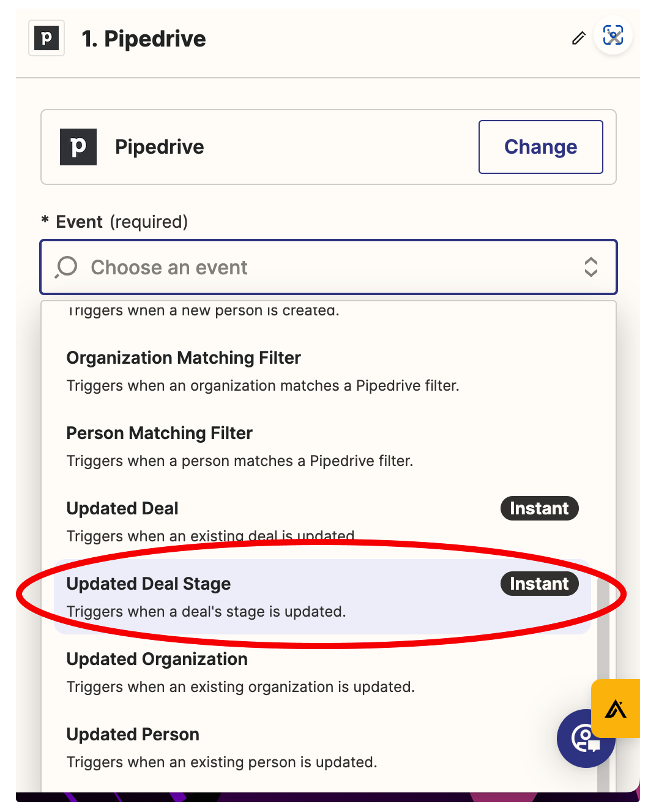This screenshot has height=812, width=667.
Task: Click the "1. Pipedrive" step title
Action: click(144, 39)
